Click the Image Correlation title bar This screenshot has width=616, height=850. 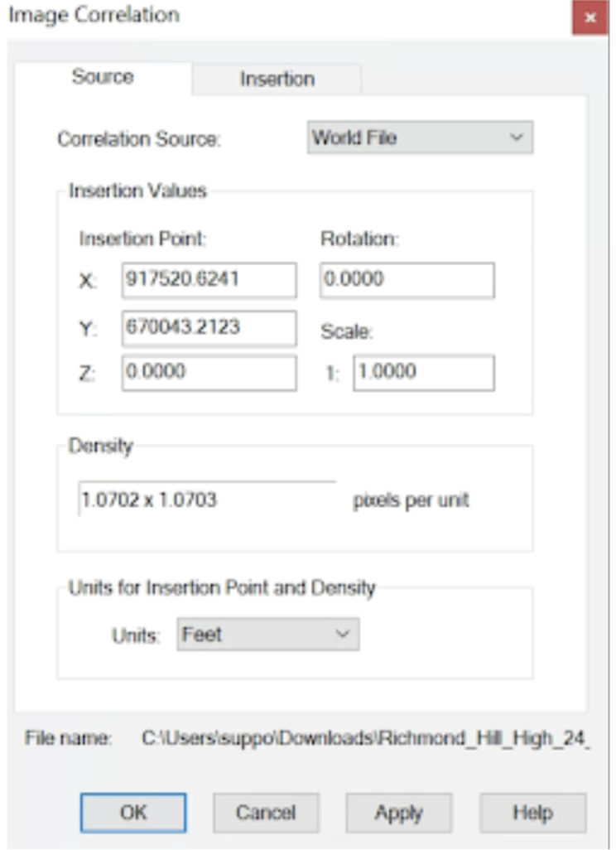tap(248, 16)
